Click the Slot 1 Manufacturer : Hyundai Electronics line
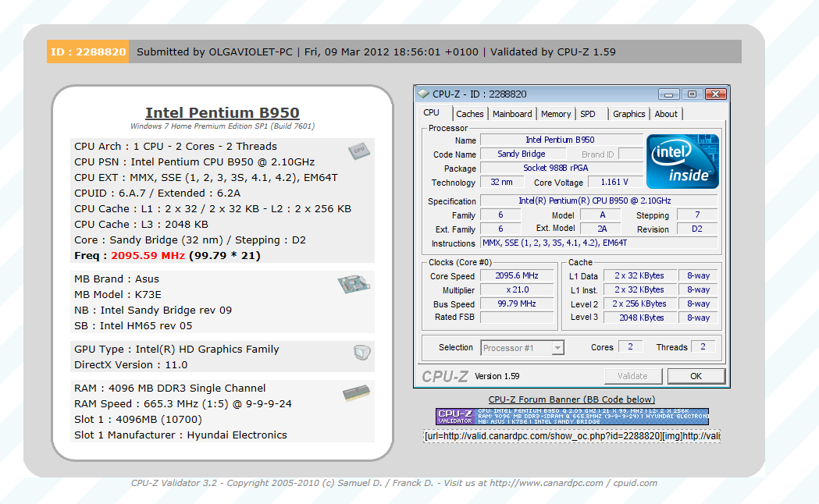 click(x=180, y=435)
